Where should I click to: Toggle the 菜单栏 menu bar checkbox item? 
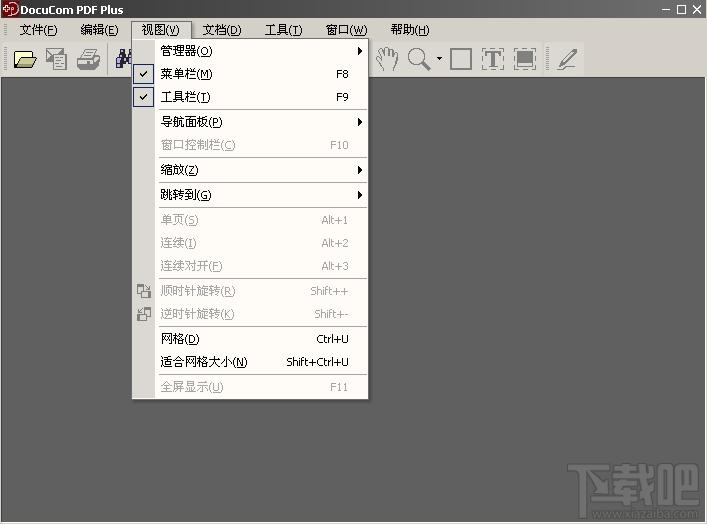coord(186,74)
